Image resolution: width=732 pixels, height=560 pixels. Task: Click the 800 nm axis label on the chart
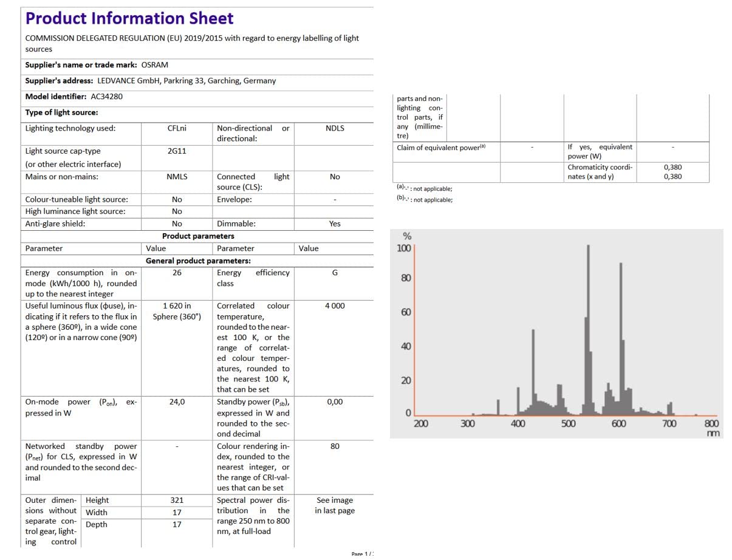click(711, 424)
